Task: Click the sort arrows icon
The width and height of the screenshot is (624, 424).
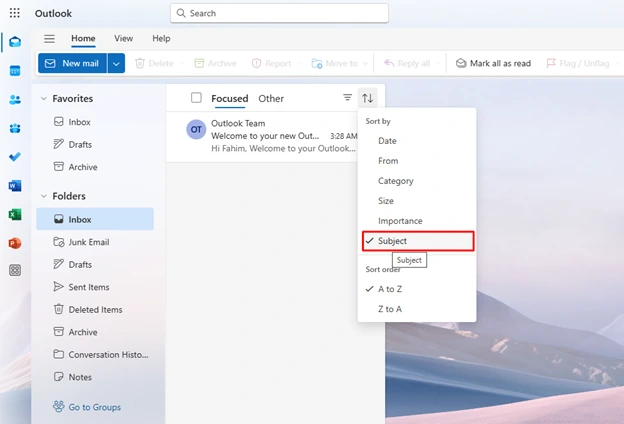Action: 367,98
